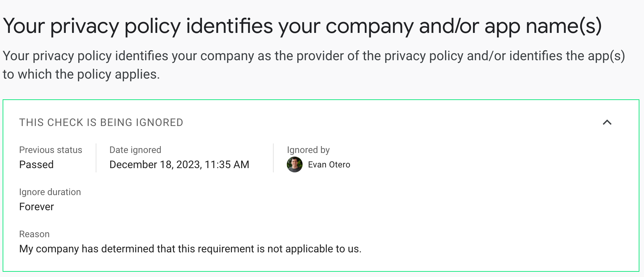Select the "Passed" status value
Screen dimensions: 644x277
pyautogui.click(x=37, y=164)
